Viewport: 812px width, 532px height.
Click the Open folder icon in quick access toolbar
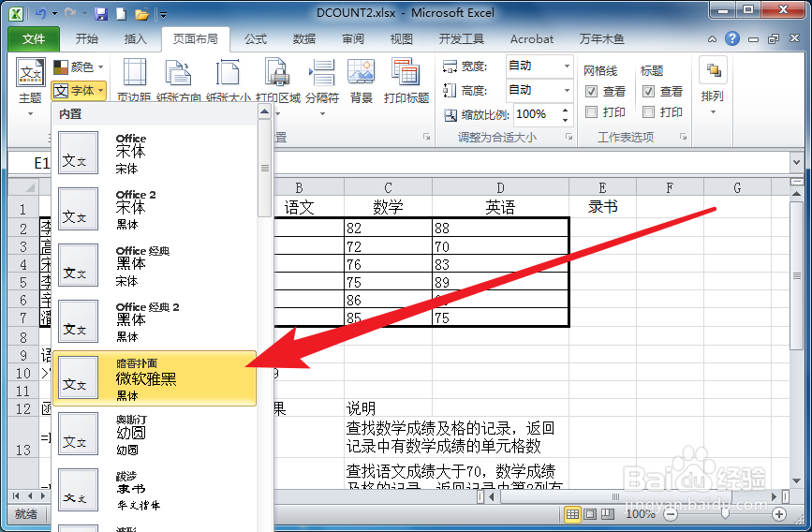pos(142,14)
